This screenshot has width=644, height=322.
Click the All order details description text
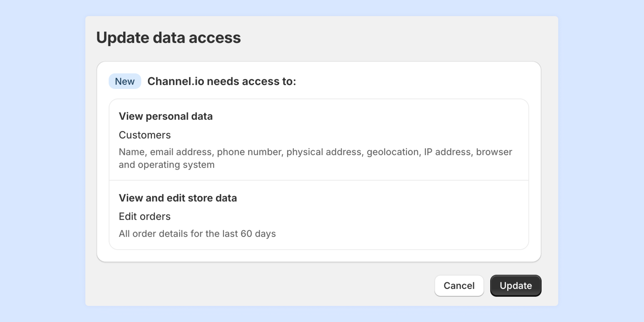click(x=197, y=234)
